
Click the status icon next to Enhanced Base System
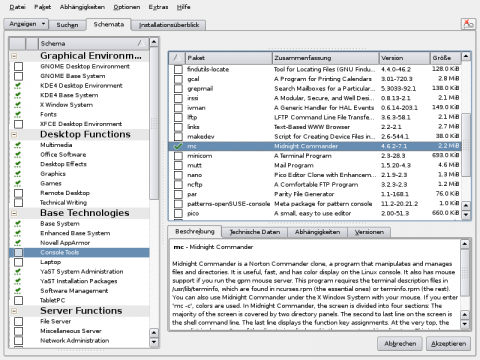[x=18, y=233]
